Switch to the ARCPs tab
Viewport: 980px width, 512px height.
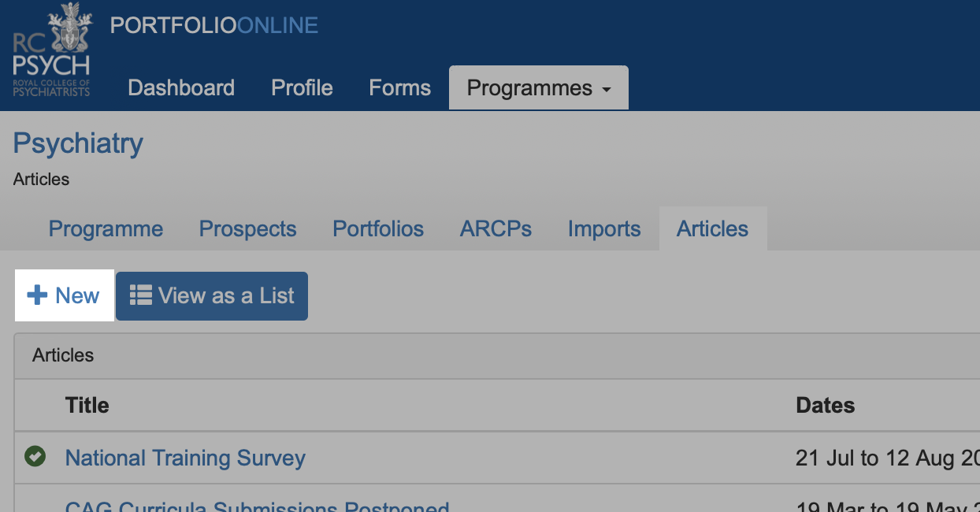pyautogui.click(x=496, y=229)
